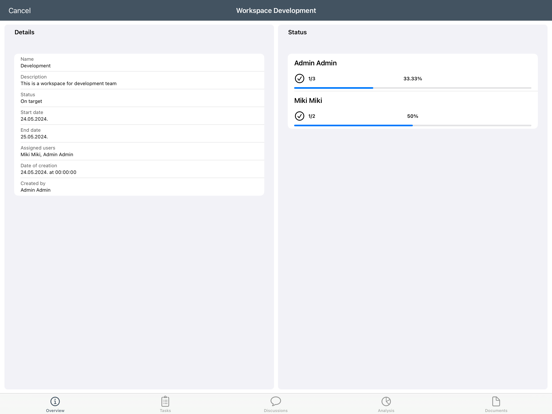
Task: Click the Status value 'On target'
Action: [x=31, y=101]
